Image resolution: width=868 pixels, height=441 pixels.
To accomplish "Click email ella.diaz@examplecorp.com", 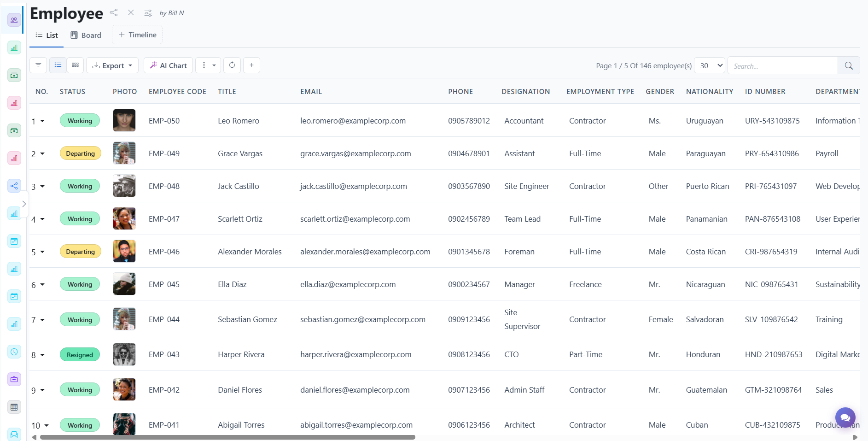I will tap(348, 284).
